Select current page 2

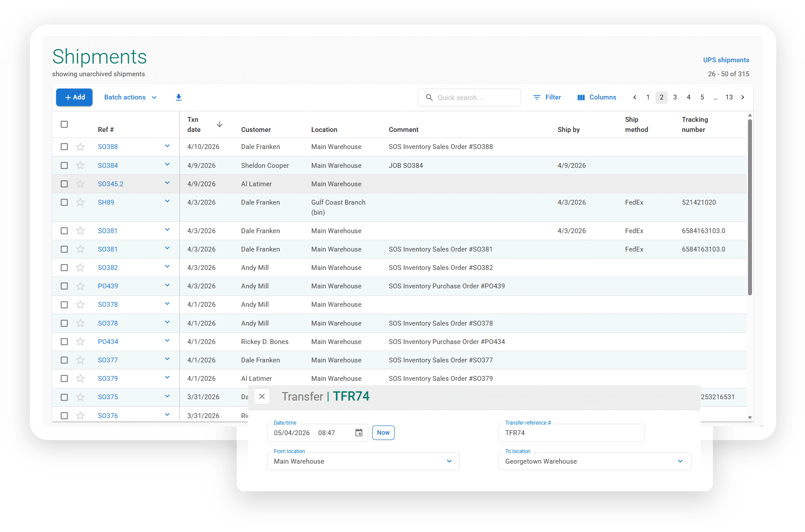pos(662,97)
